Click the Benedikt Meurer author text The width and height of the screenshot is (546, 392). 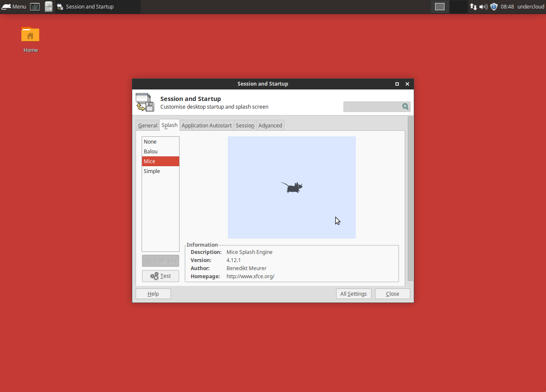tap(247, 268)
